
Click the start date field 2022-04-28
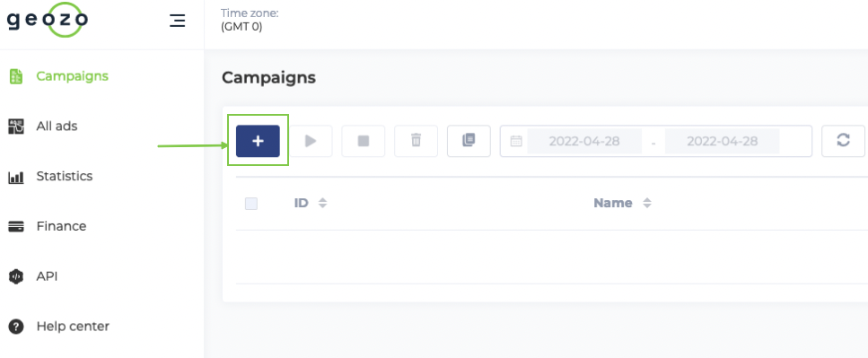(x=584, y=141)
